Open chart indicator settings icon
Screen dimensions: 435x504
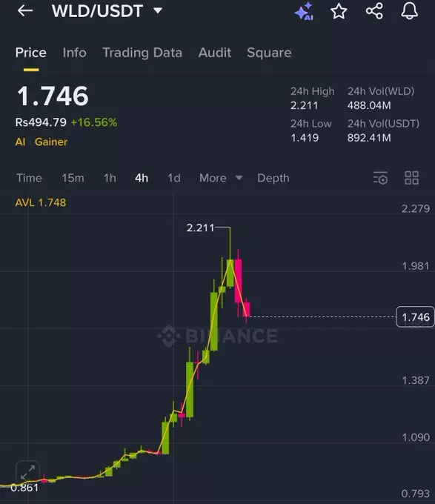click(380, 178)
